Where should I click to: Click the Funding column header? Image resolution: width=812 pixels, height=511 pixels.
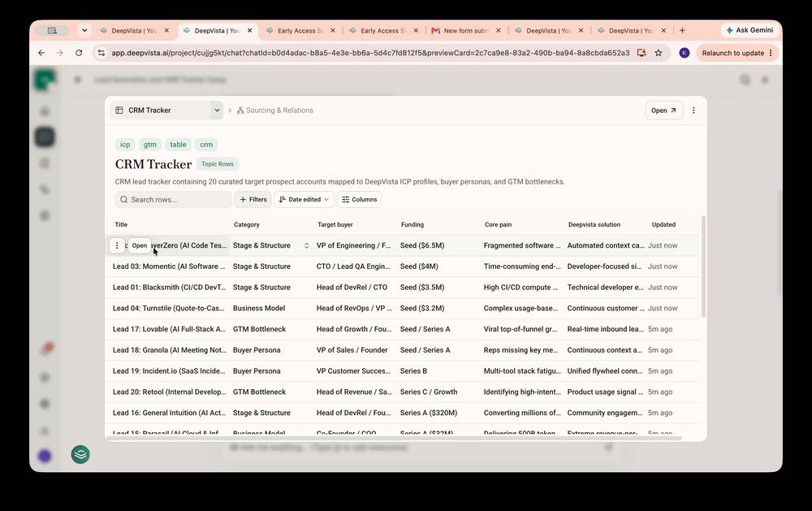point(412,224)
